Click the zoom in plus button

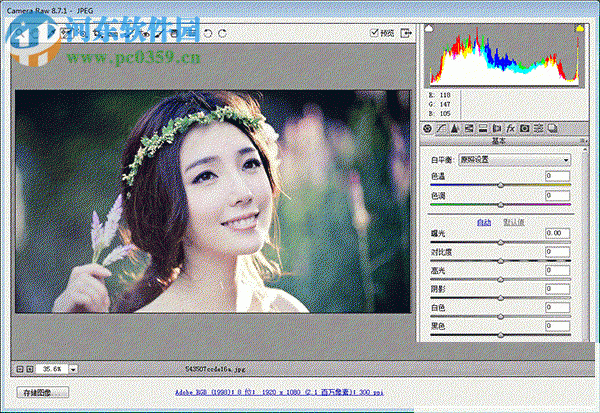pos(29,369)
